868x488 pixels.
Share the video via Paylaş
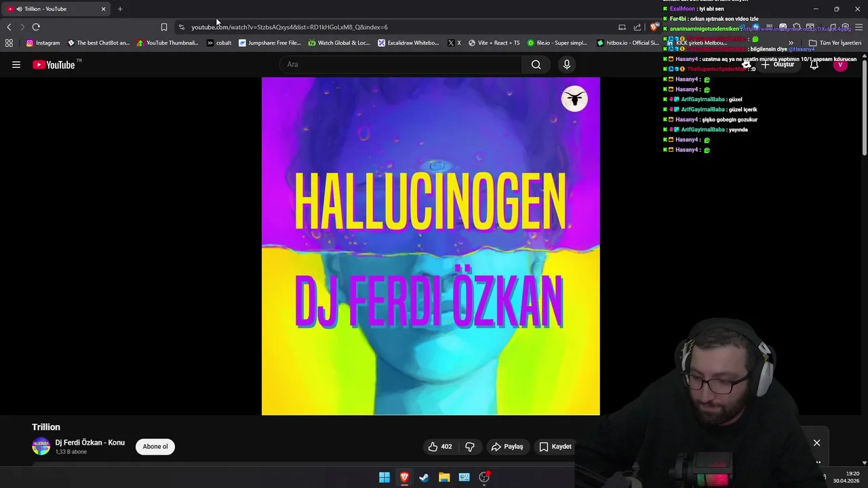click(x=507, y=447)
